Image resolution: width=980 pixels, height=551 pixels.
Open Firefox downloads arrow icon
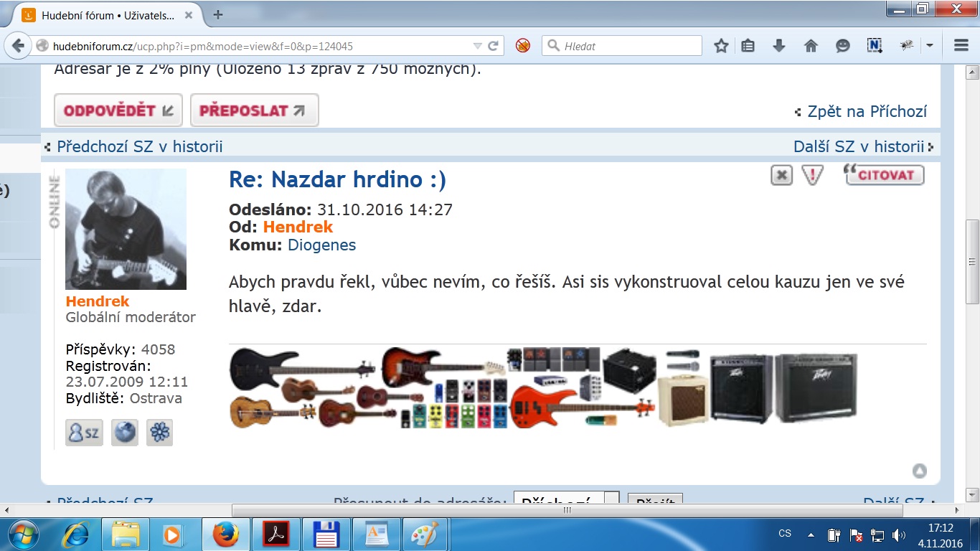coord(779,46)
